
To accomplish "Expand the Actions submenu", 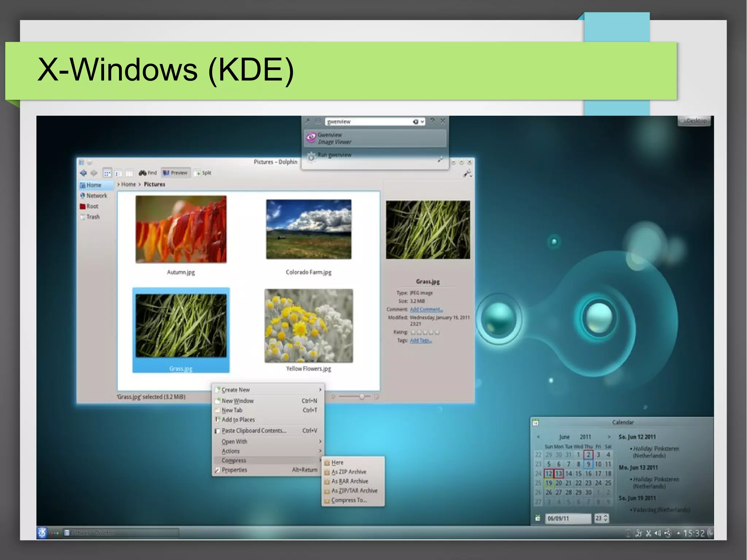I will [268, 451].
